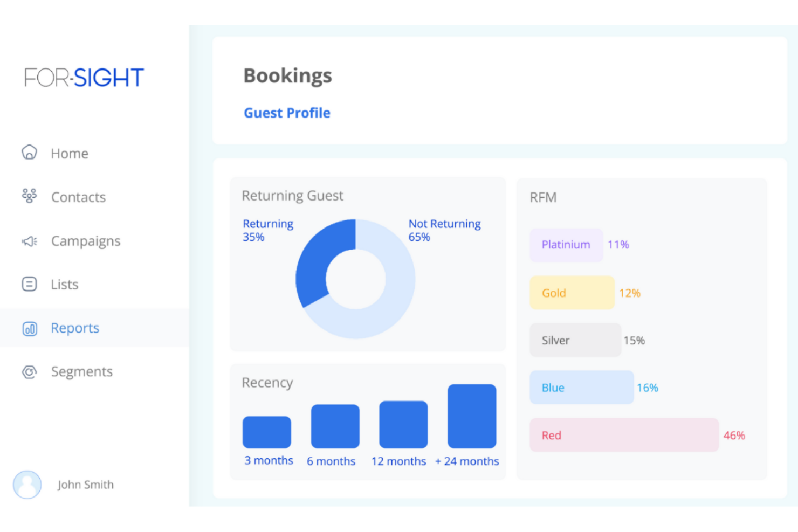This screenshot has width=798, height=532.
Task: Click the Bookings heading
Action: click(288, 75)
